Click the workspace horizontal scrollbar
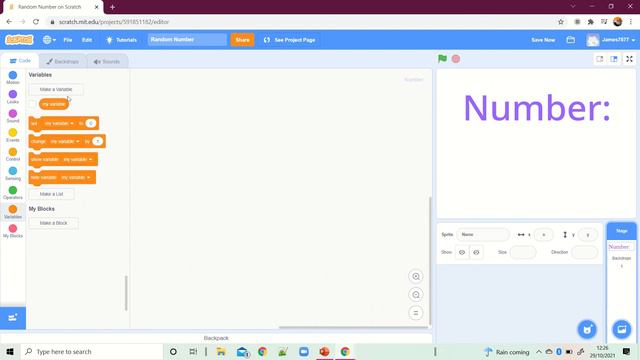Screen dimensions: 640x360 click(353, 327)
